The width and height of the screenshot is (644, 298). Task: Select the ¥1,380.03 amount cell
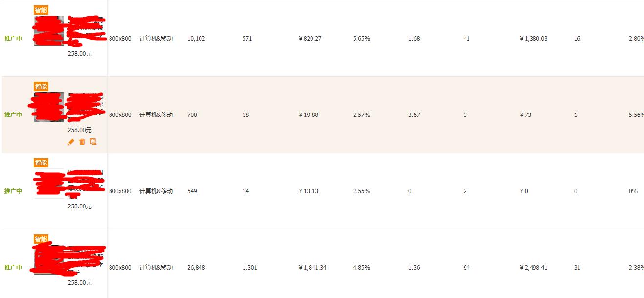(533, 39)
